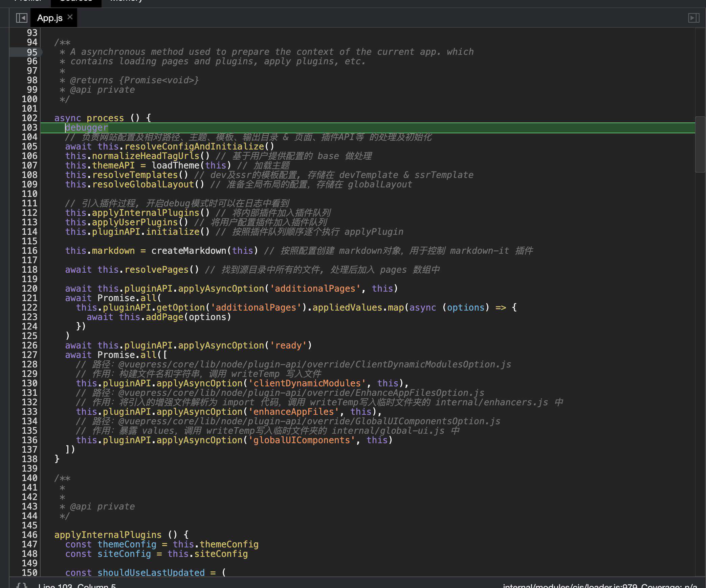Image resolution: width=706 pixels, height=588 pixels.
Task: Click 'resolveTemplates' on line 108
Action: tap(135, 175)
